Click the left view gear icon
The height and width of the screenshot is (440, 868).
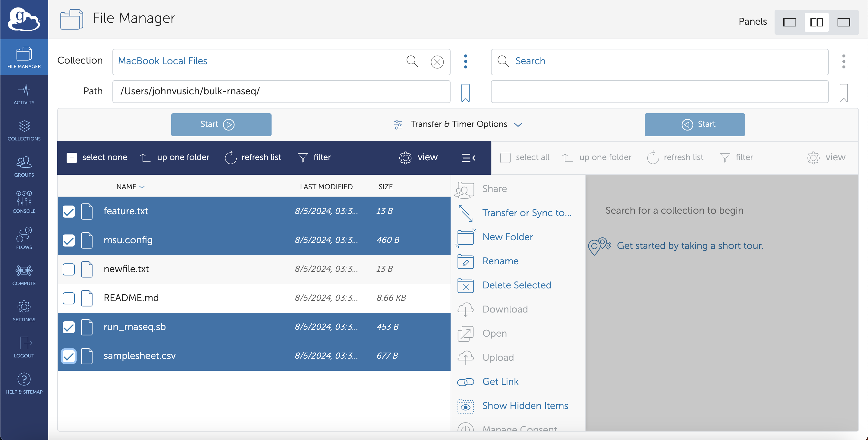(405, 158)
